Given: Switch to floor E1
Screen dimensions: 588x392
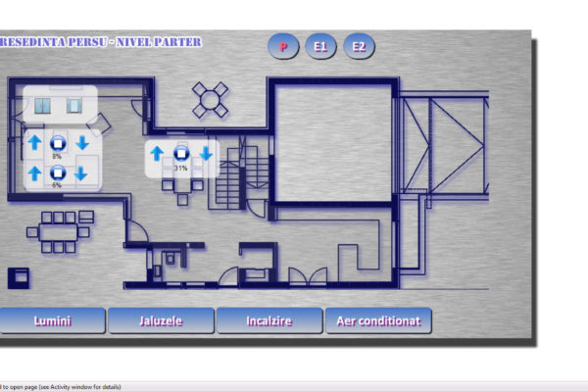Looking at the screenshot, I should click(320, 46).
